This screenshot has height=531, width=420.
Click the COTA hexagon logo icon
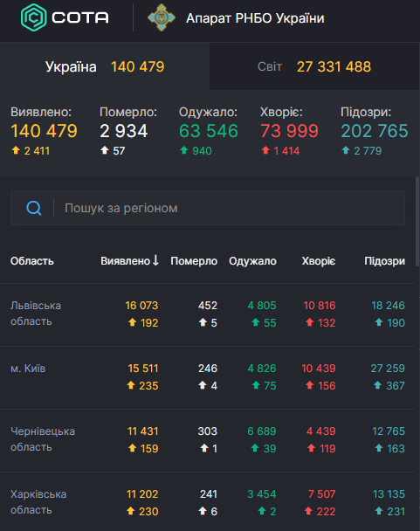point(33,17)
